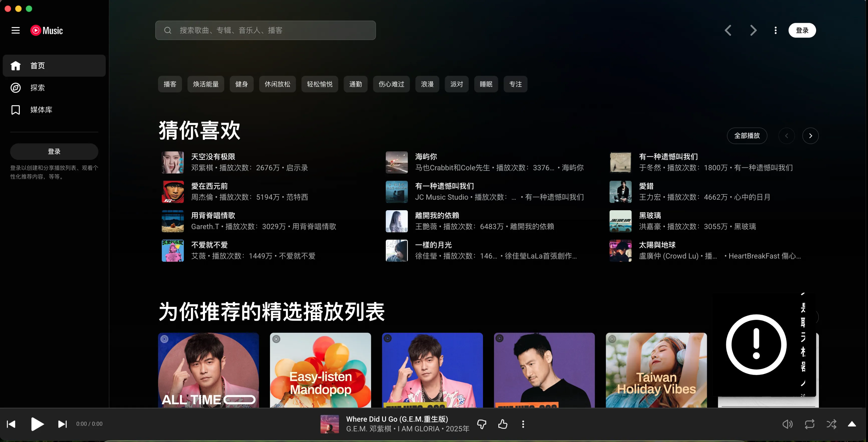The width and height of the screenshot is (868, 442).
Task: Skip to the next track
Action: 62,424
